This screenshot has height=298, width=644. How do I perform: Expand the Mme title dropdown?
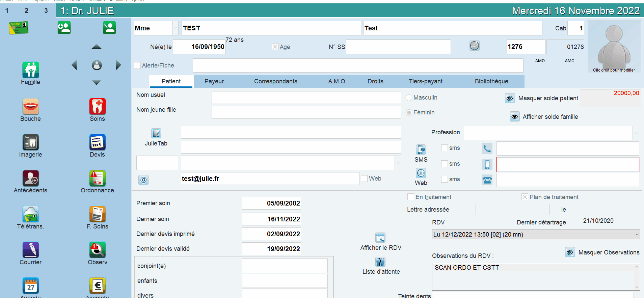175,28
